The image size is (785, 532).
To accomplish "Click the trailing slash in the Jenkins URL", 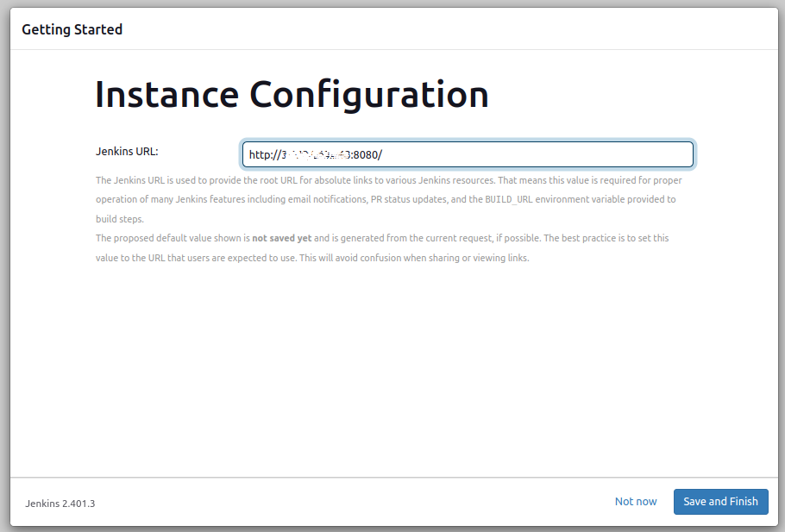I will click(x=383, y=153).
